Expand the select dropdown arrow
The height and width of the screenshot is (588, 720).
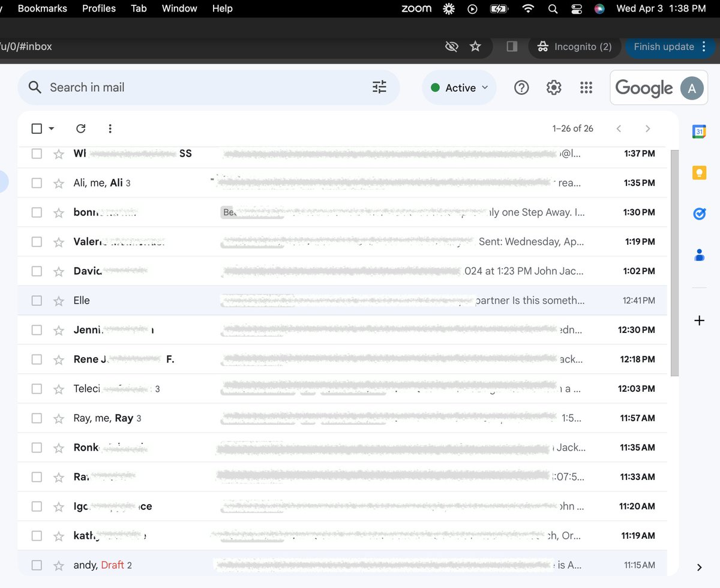[x=52, y=128]
